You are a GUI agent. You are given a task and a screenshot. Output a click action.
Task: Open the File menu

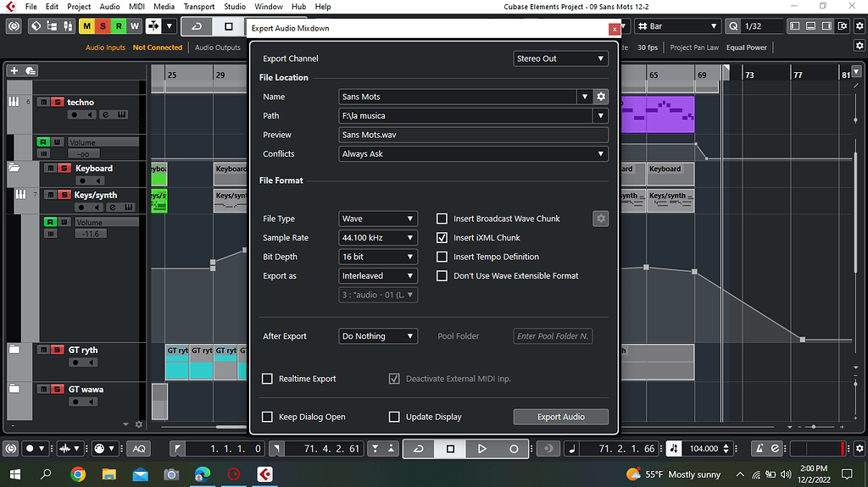coord(31,7)
